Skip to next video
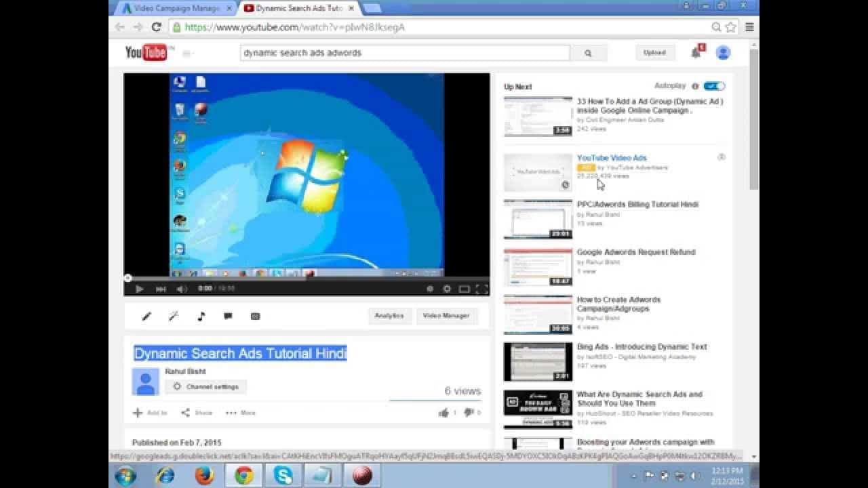 161,289
